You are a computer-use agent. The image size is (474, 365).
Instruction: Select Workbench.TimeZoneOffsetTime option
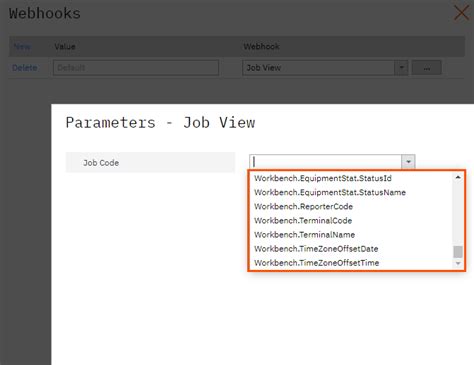click(x=316, y=263)
